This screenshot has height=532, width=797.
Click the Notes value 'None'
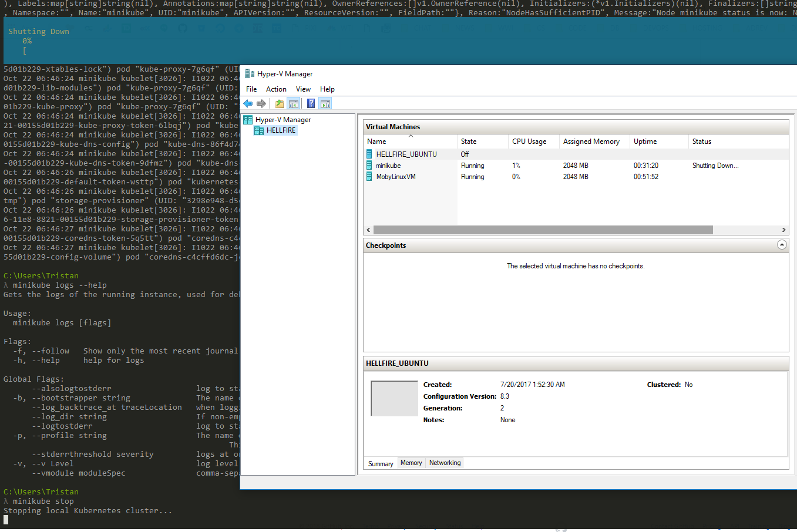tap(507, 420)
